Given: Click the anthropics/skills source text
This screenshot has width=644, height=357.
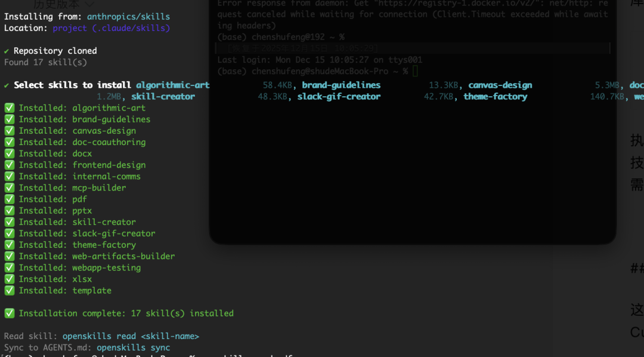Looking at the screenshot, I should [x=128, y=17].
